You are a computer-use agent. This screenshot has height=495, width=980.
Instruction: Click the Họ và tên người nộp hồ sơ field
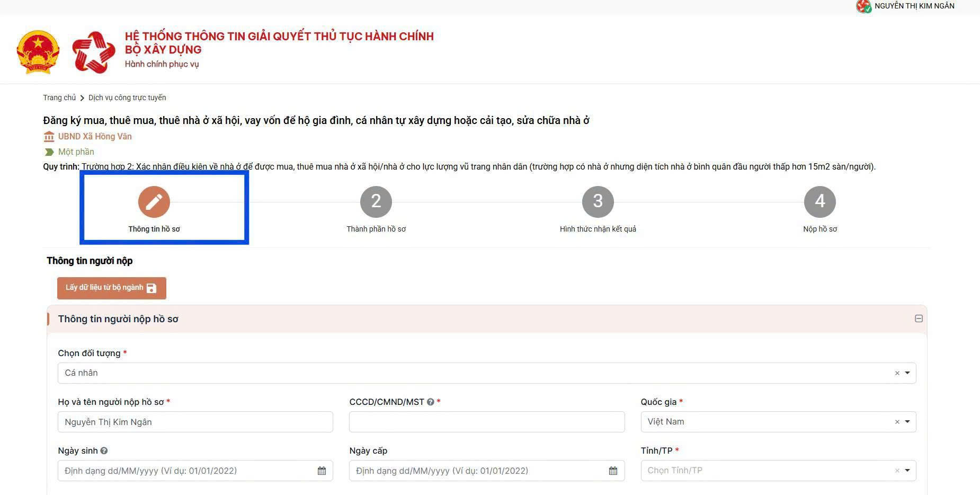(195, 422)
